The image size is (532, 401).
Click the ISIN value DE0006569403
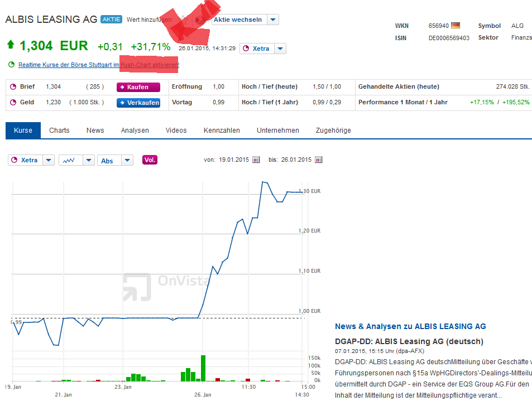coord(449,38)
